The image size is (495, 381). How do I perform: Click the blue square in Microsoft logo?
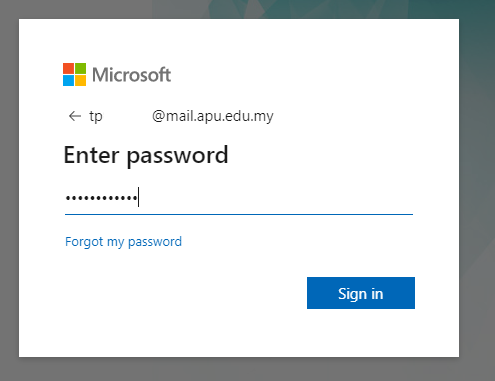click(68, 80)
